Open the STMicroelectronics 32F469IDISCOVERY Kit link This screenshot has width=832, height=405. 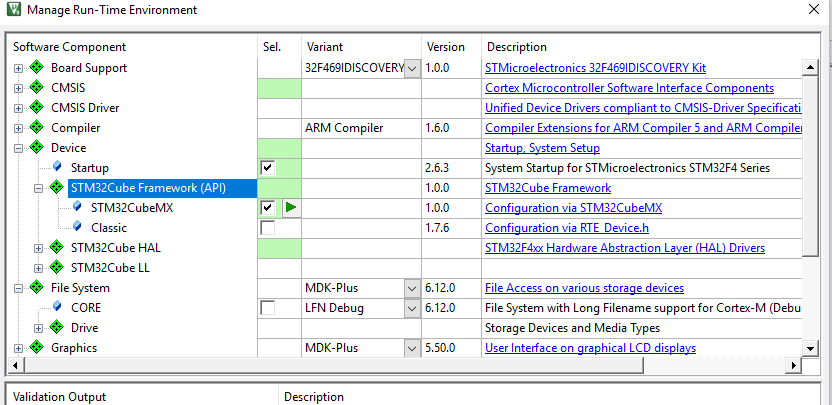595,68
